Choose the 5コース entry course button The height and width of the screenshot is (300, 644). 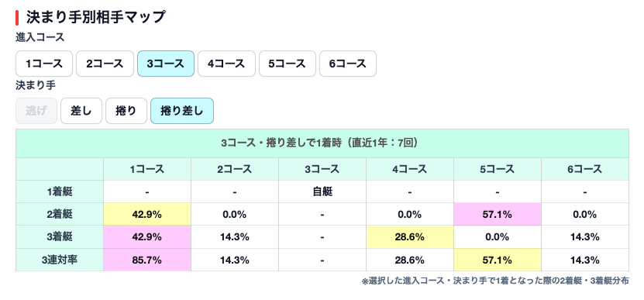[287, 64]
